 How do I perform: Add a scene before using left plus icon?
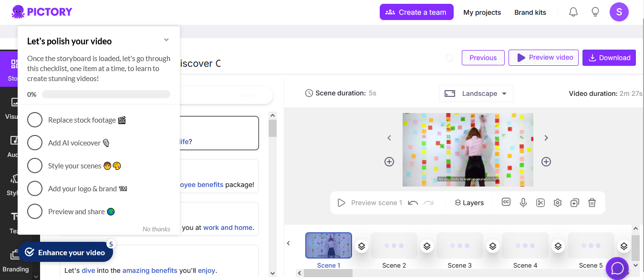(389, 162)
